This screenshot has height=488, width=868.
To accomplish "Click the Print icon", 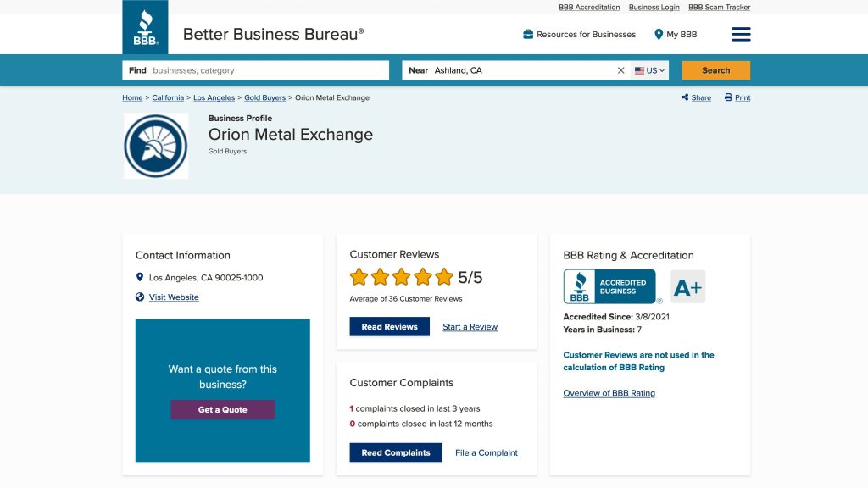I will click(728, 97).
